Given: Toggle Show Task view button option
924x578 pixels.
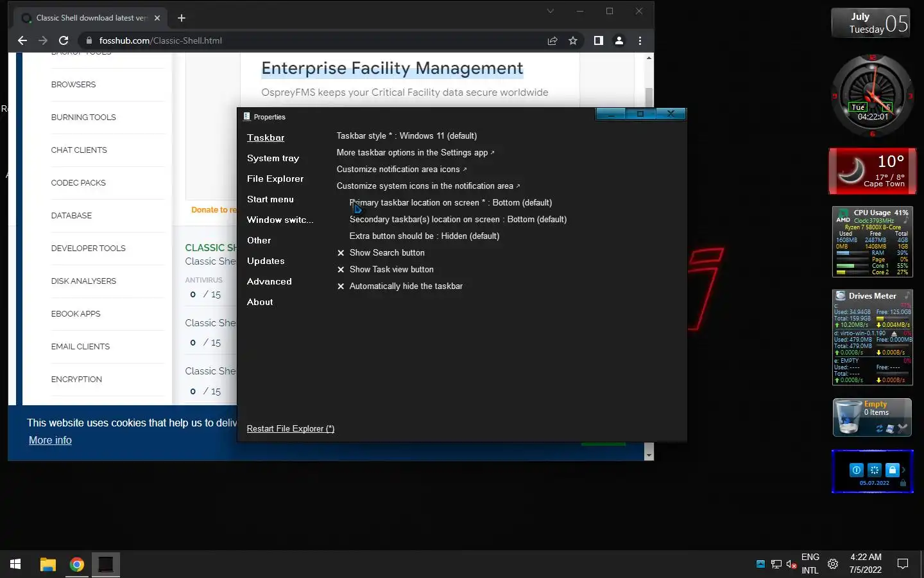Looking at the screenshot, I should pyautogui.click(x=385, y=270).
